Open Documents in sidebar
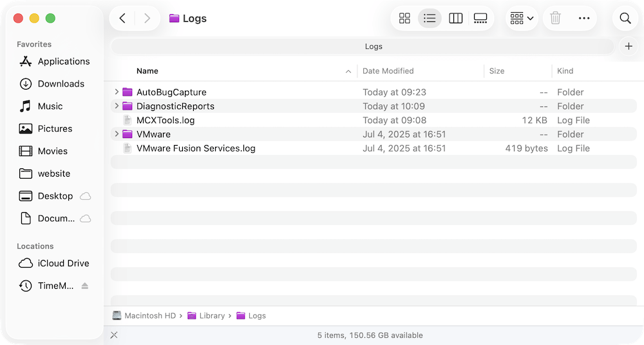 [x=55, y=219]
